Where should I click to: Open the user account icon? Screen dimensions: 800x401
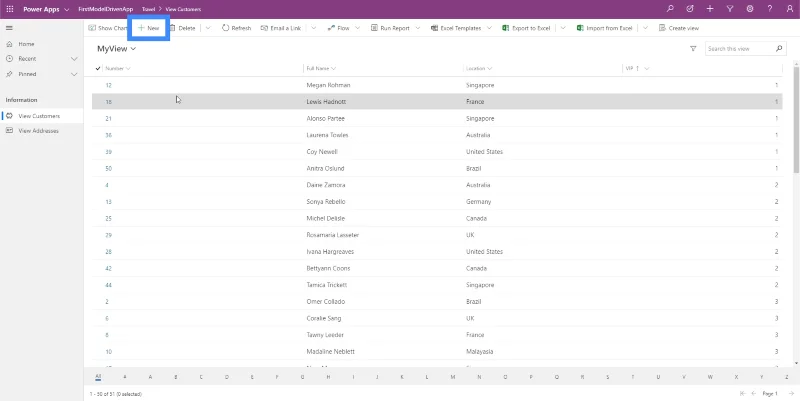pos(790,9)
